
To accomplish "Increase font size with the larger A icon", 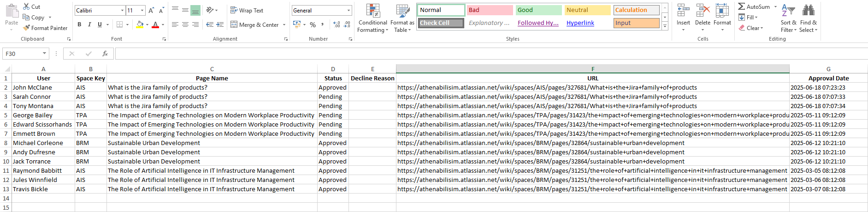I will click(x=151, y=10).
